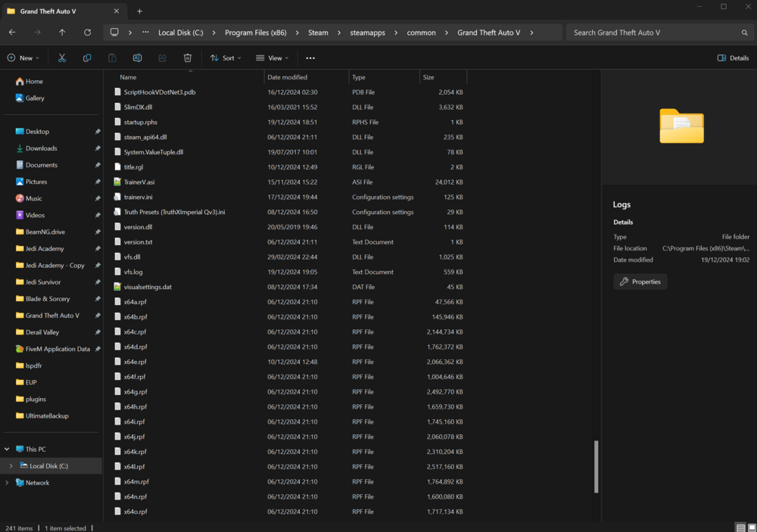This screenshot has width=757, height=532.
Task: Open the Sort dropdown
Action: [x=225, y=58]
